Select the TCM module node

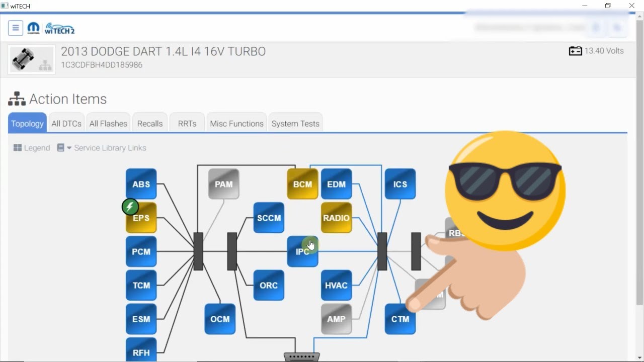click(141, 285)
